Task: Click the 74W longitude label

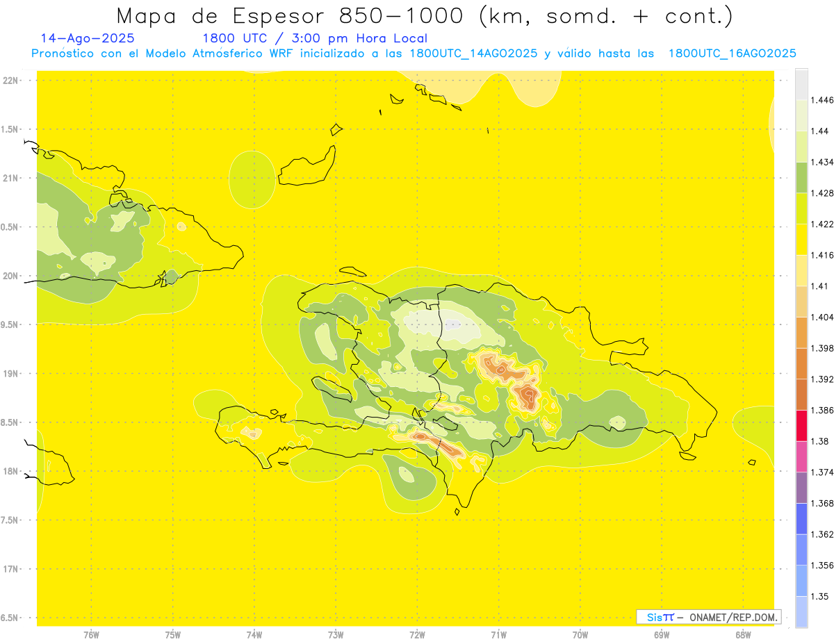Action: pos(254,635)
